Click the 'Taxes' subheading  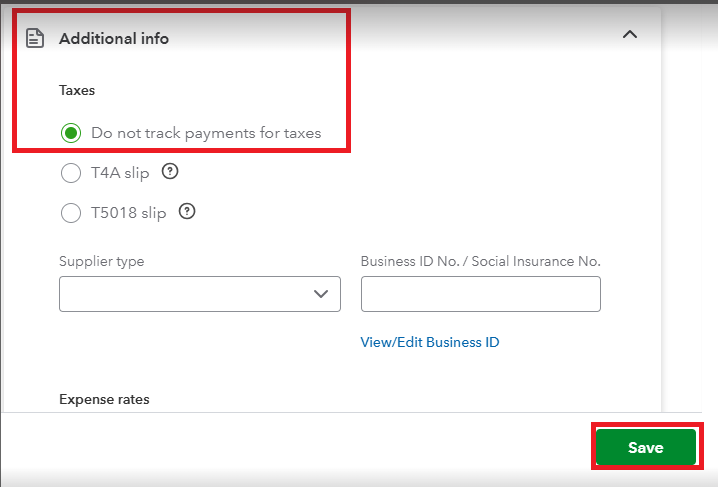pyautogui.click(x=77, y=90)
